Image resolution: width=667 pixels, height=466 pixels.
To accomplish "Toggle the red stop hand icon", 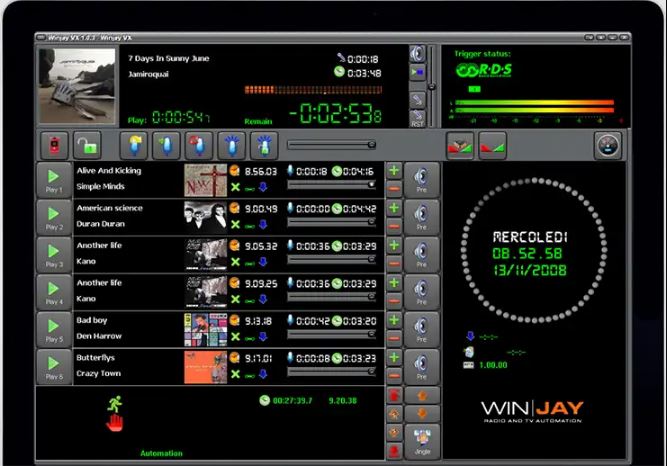I will (114, 423).
